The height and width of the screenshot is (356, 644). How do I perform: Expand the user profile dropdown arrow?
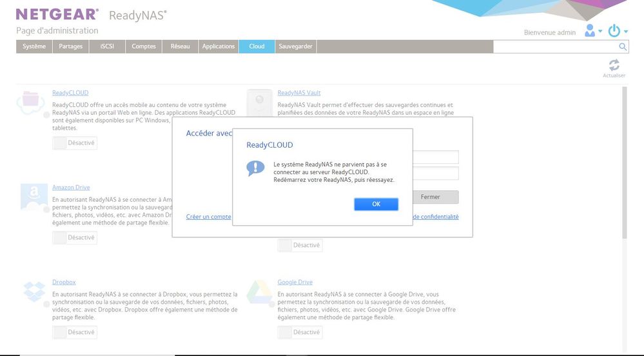coord(600,31)
